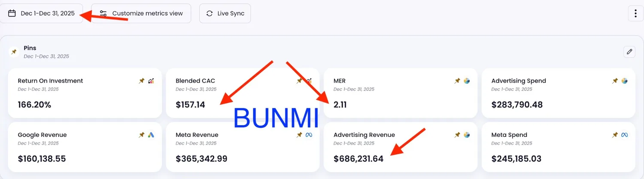Viewport: 644px width, 179px height.
Task: Unpin the Return On Investment card
Action: coord(142,81)
